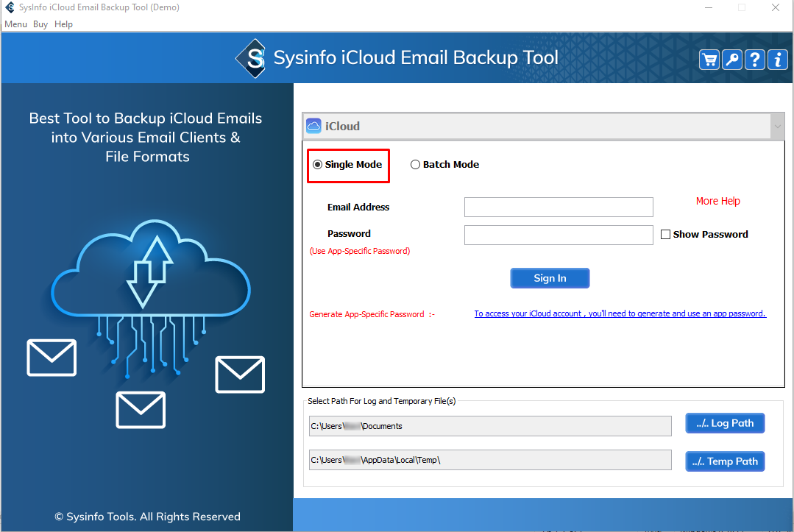Open the Buy menu
Viewport: 794px width, 532px height.
pyautogui.click(x=40, y=24)
